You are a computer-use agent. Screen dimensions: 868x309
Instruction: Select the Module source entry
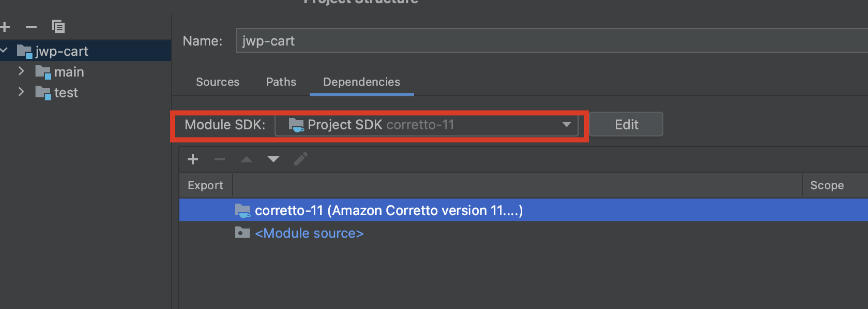pyautogui.click(x=309, y=233)
